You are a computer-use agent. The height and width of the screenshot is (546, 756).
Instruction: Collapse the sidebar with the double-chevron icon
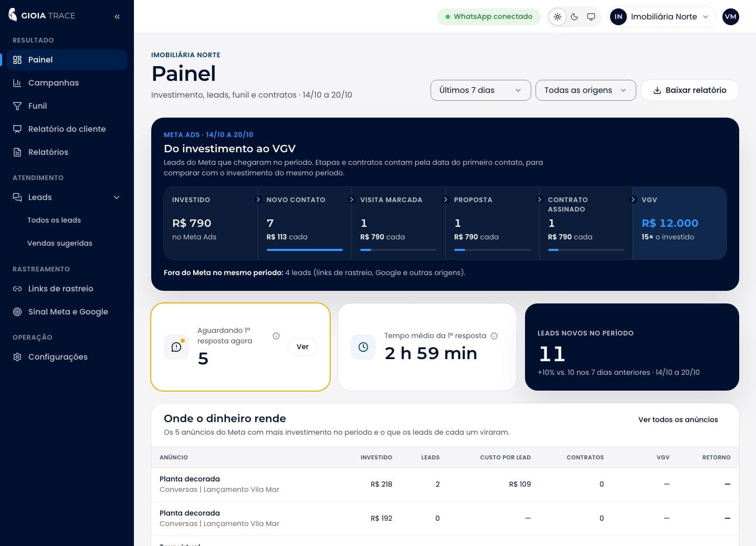(x=117, y=16)
